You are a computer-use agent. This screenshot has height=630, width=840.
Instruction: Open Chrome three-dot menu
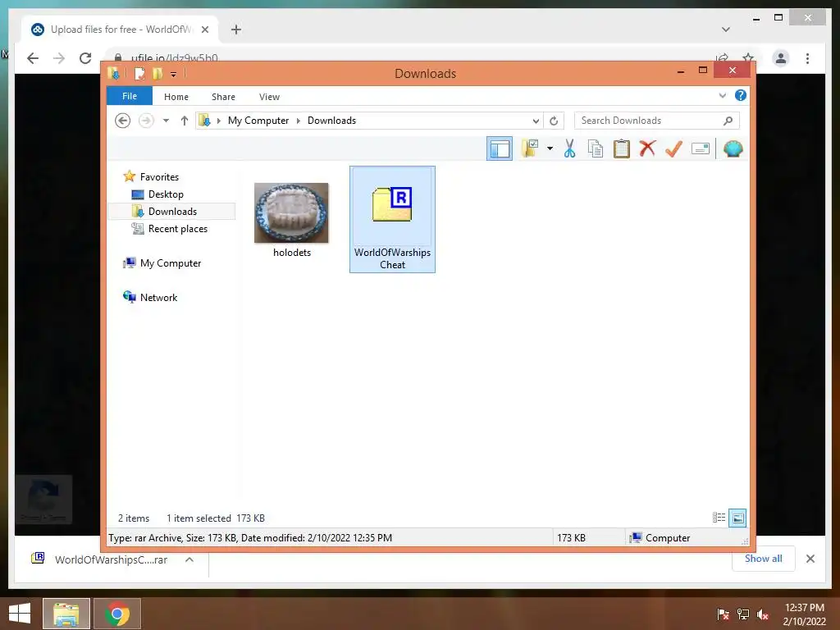pos(807,58)
